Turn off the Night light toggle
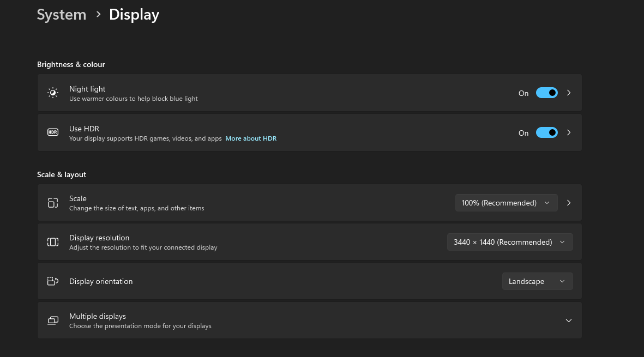 coord(546,93)
